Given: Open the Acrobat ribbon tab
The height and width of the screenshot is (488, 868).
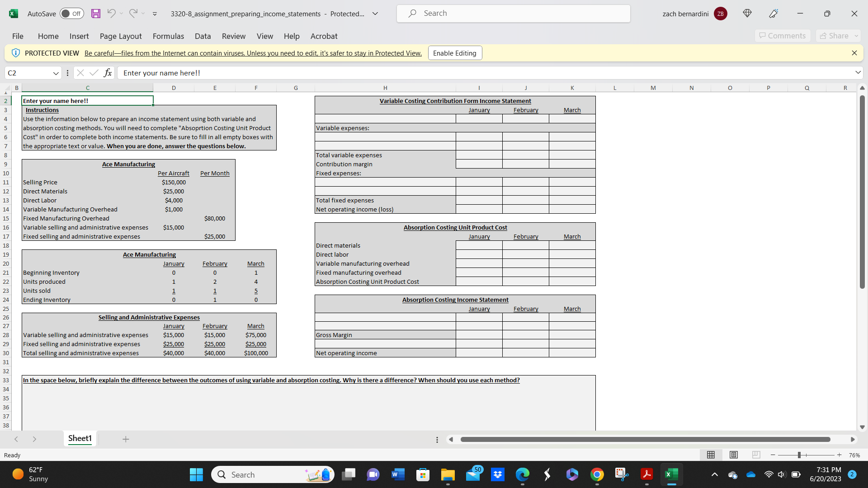Looking at the screenshot, I should (x=324, y=36).
